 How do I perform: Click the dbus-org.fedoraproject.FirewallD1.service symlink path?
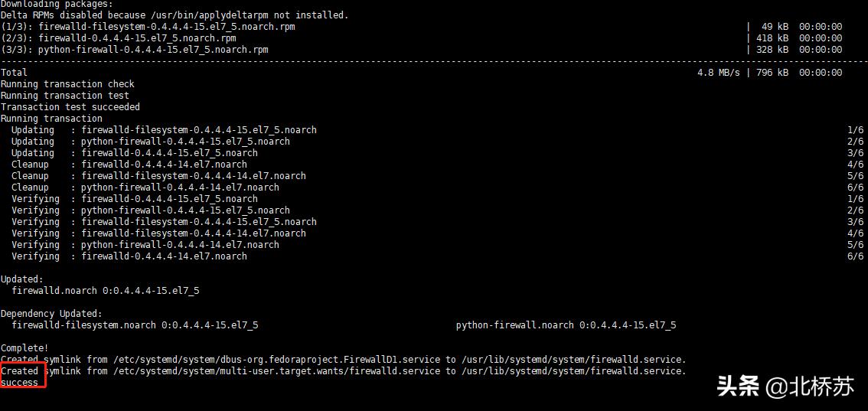click(x=272, y=360)
